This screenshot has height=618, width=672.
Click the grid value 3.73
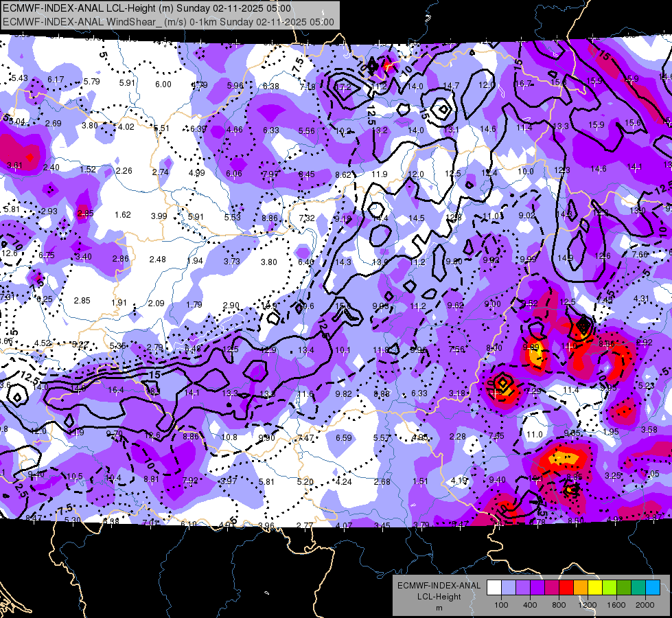point(232,261)
